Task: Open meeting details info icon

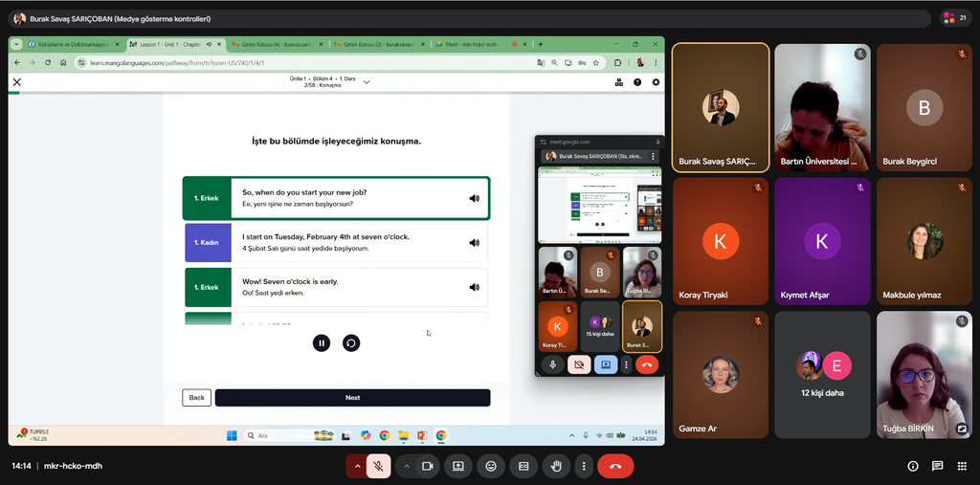Action: 912,466
